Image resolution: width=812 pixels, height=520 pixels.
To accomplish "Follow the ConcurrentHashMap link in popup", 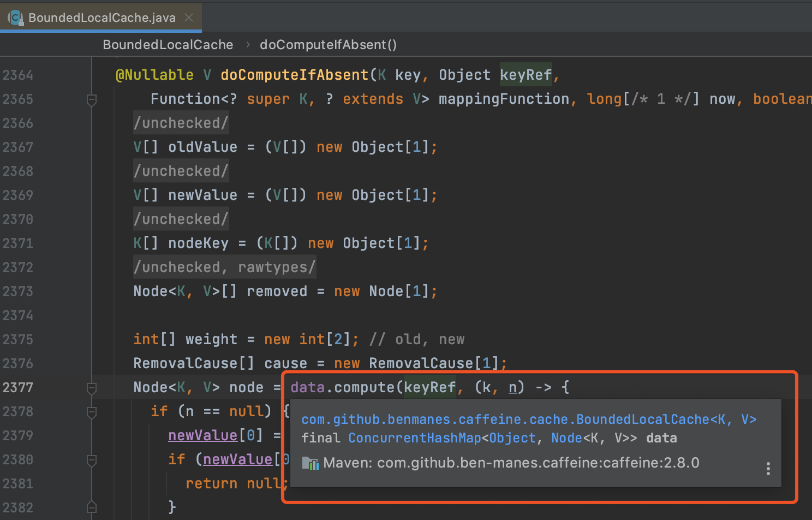I will coord(415,438).
